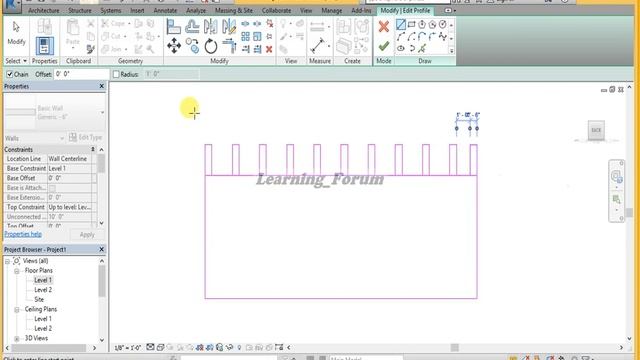This screenshot has height=360, width=640.
Task: Select the Offset tool in Modify panel
Action: (192, 27)
